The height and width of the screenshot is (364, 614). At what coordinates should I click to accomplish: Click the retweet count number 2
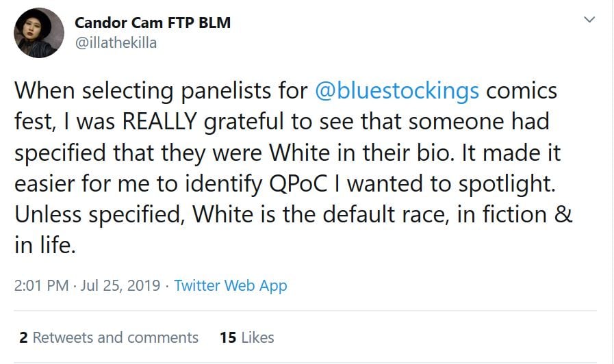tap(23, 337)
